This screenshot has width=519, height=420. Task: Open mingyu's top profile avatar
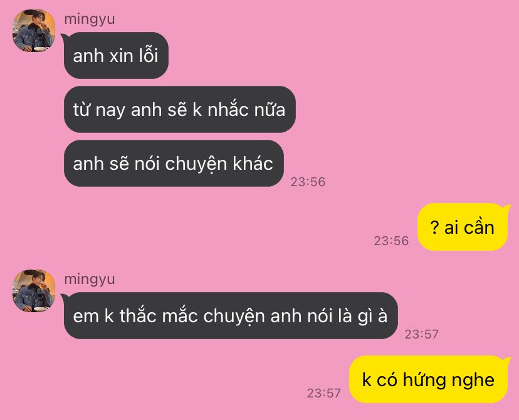pos(34,31)
